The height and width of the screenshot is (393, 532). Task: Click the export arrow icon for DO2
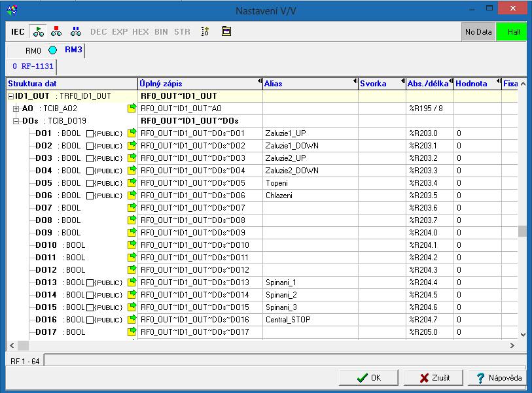pos(132,145)
